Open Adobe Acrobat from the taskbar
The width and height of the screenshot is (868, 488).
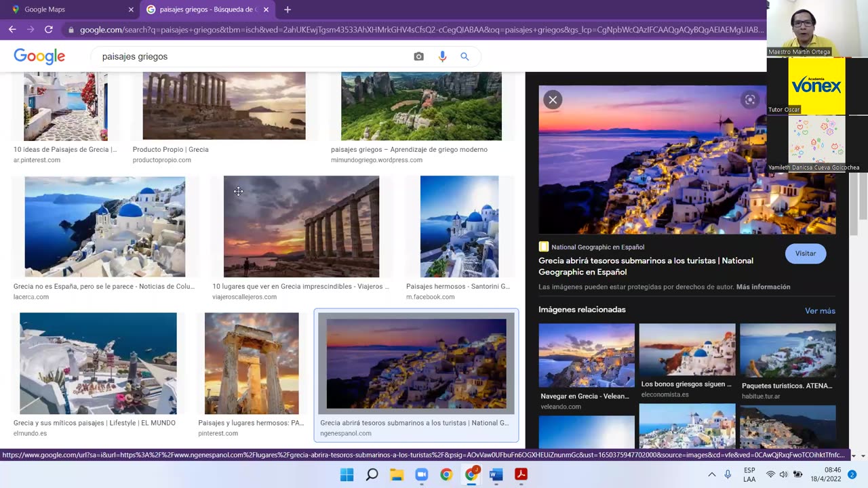click(521, 474)
